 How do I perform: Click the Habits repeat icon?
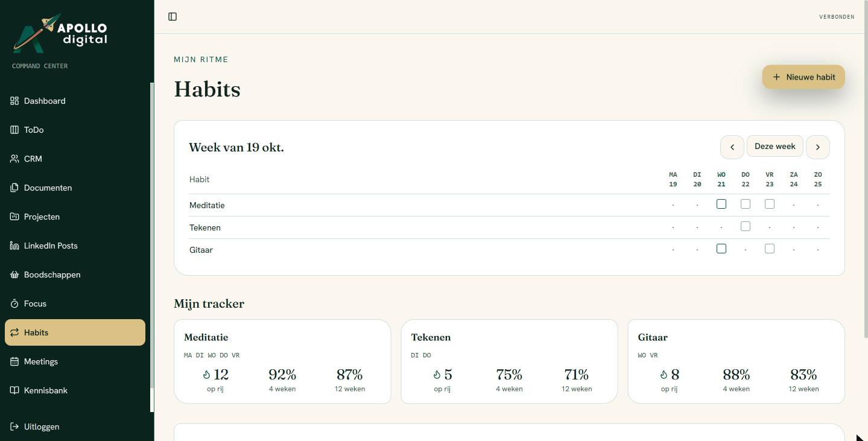pos(14,332)
